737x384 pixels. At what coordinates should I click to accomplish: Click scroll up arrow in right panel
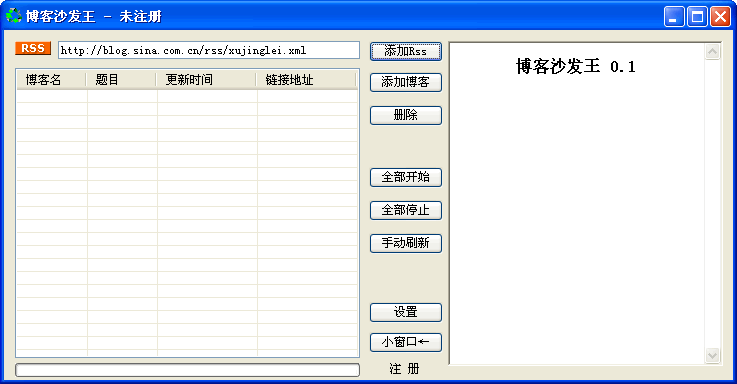pyautogui.click(x=713, y=51)
